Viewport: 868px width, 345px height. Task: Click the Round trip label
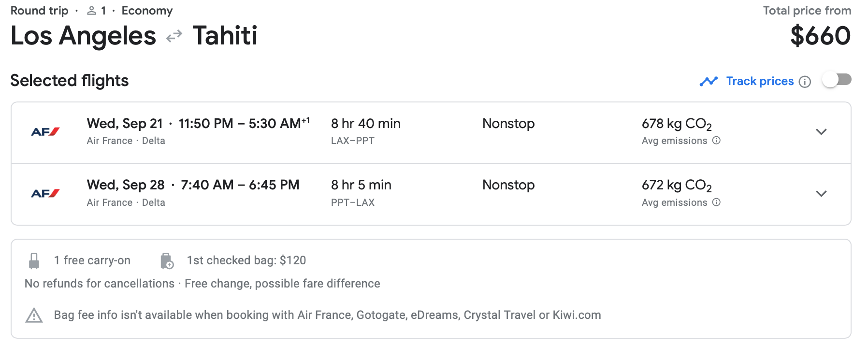click(x=40, y=11)
